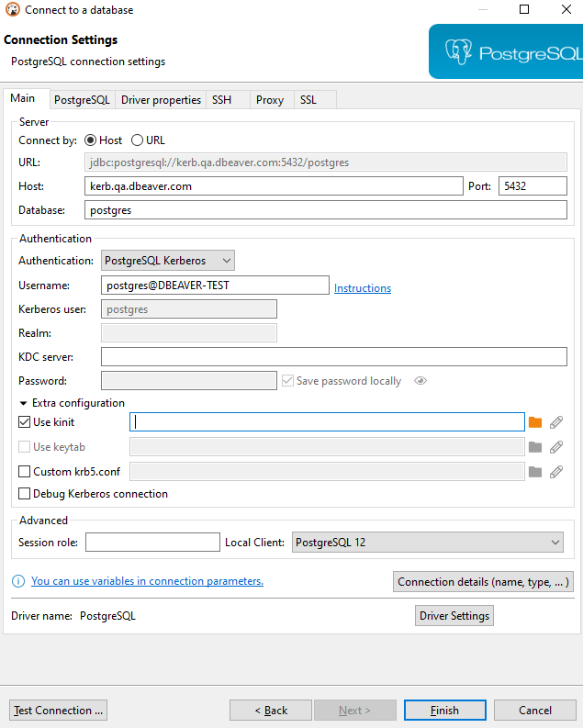Open Driver Settings
The image size is (583, 728).
454,616
